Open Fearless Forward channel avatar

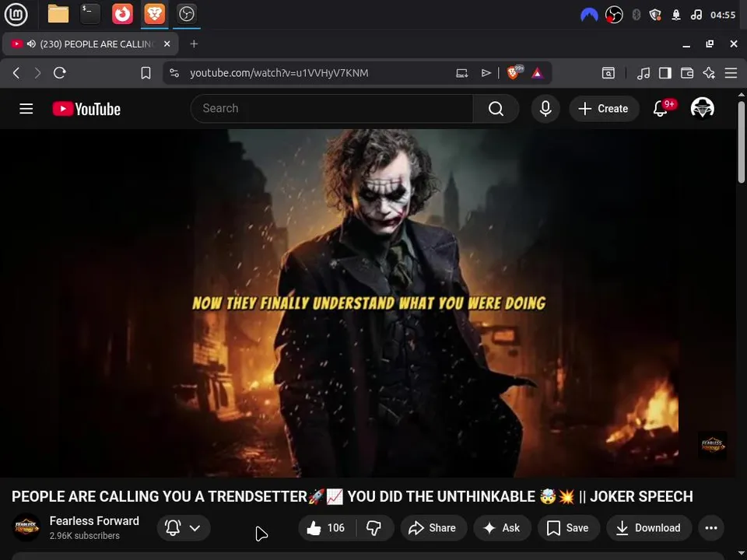26,527
